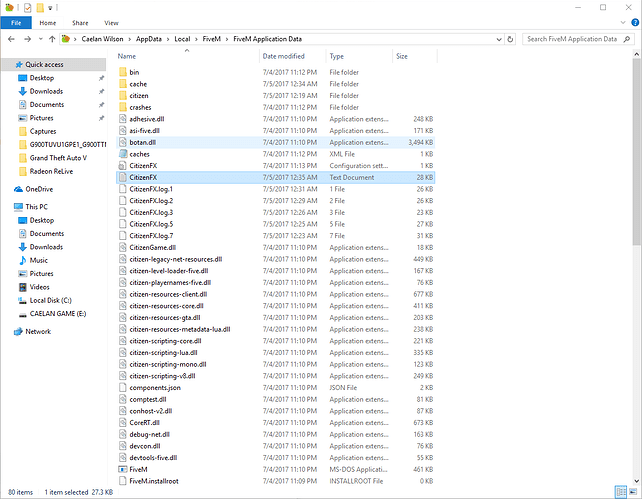Viewport: 642px width, 499px height.
Task: Refresh the folder view
Action: click(x=510, y=39)
